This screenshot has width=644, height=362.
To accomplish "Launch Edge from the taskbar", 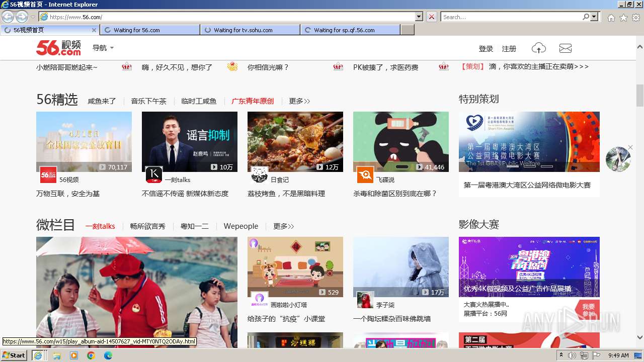I will click(x=108, y=355).
